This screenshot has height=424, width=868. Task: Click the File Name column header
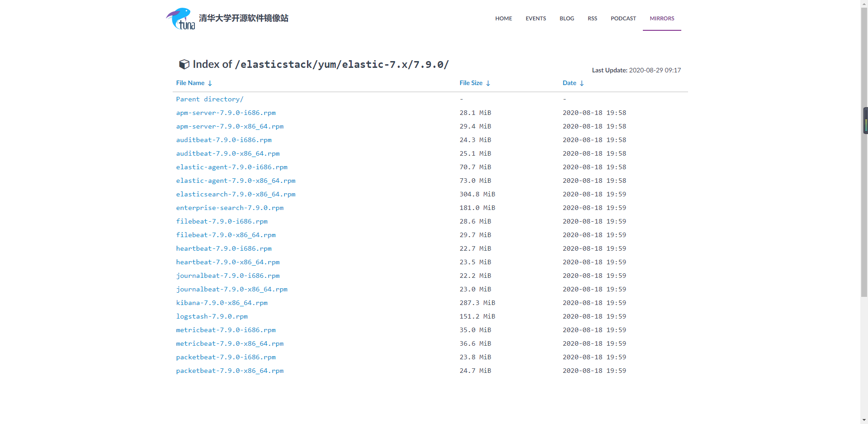pos(190,83)
